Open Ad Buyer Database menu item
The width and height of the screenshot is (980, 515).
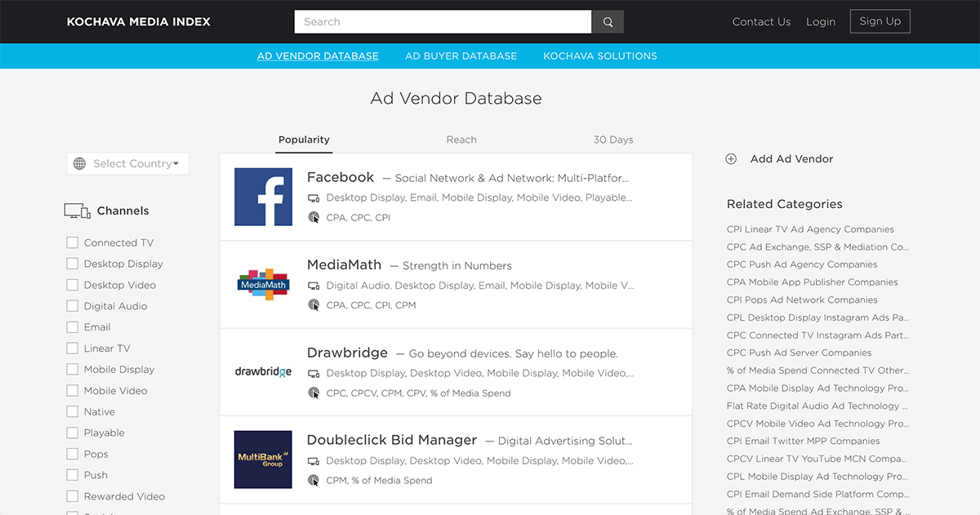point(461,56)
